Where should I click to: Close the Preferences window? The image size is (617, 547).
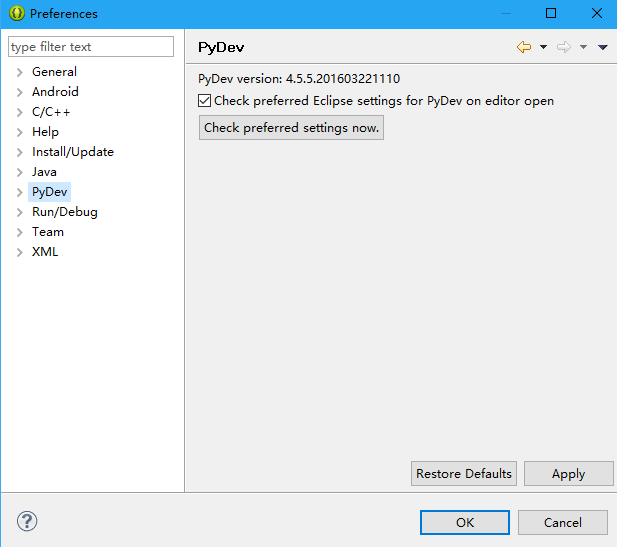tap(597, 13)
